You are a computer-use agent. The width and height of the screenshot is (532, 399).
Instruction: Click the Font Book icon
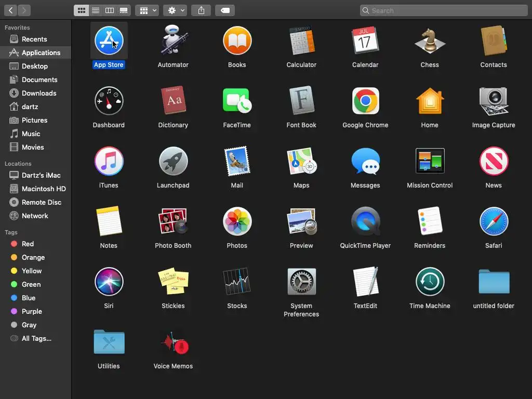(x=301, y=100)
